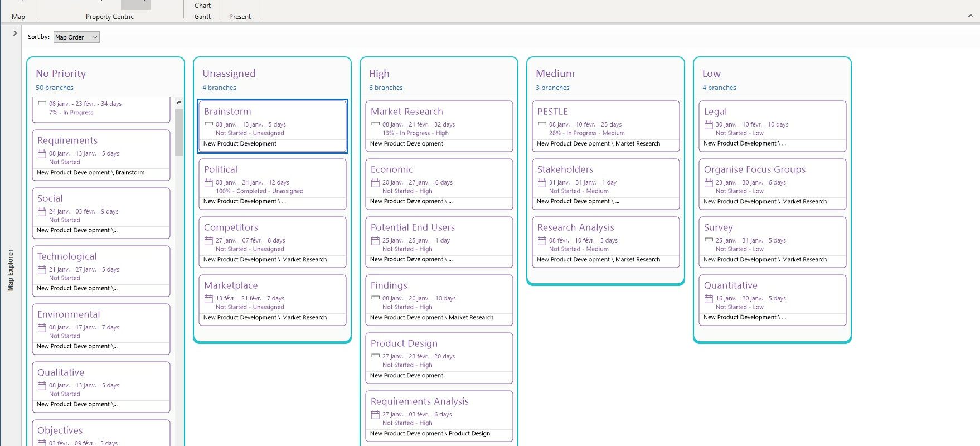The image size is (980, 446).
Task: Click the calendar icon on Legal card
Action: 709,125
